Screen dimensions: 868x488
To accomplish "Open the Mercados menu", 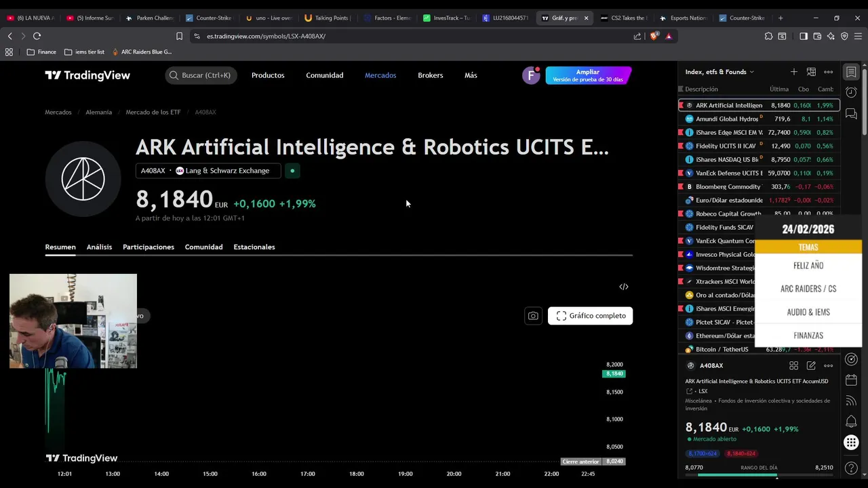I will [380, 75].
